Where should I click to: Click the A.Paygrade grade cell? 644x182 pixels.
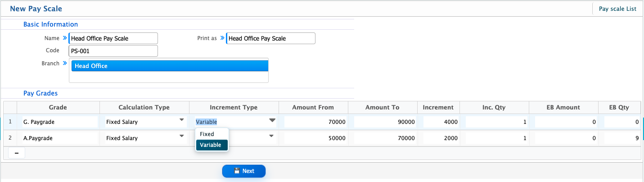pyautogui.click(x=59, y=138)
